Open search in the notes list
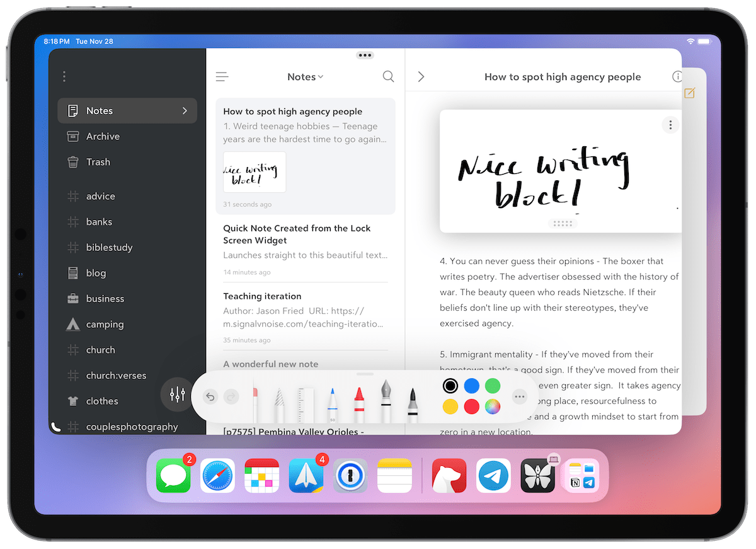 pos(388,76)
